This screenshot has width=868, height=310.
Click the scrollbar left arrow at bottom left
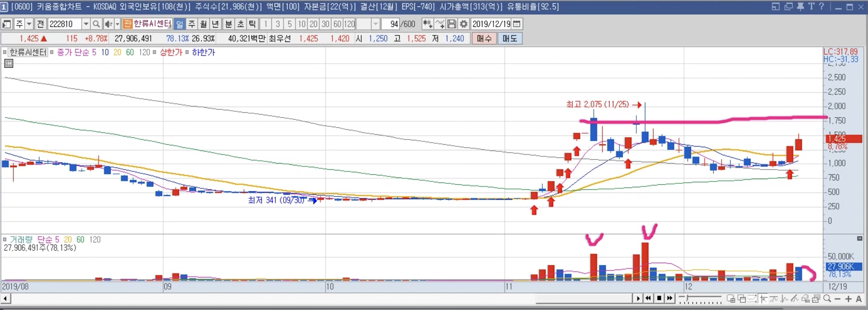pyautogui.click(x=5, y=298)
